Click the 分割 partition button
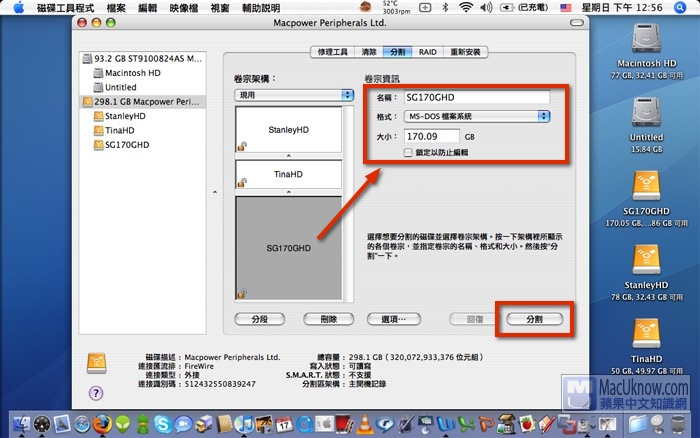The height and width of the screenshot is (438, 700). [x=534, y=319]
